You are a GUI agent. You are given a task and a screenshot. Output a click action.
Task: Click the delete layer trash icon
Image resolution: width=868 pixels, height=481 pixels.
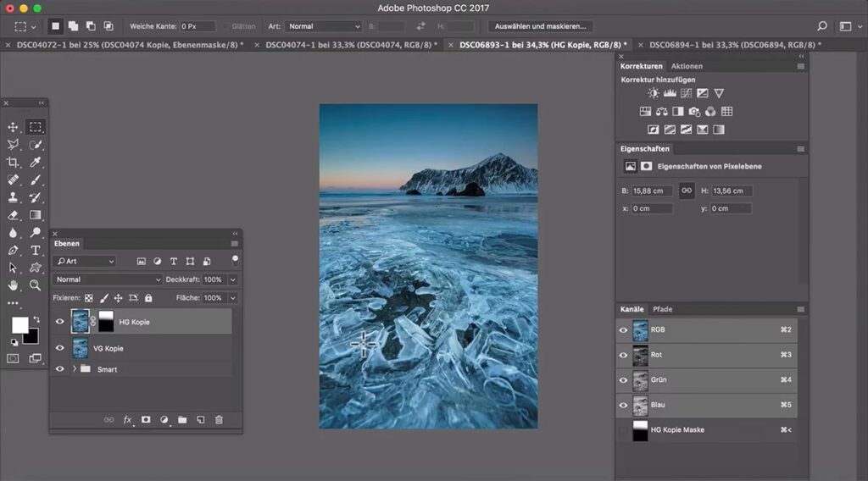219,419
